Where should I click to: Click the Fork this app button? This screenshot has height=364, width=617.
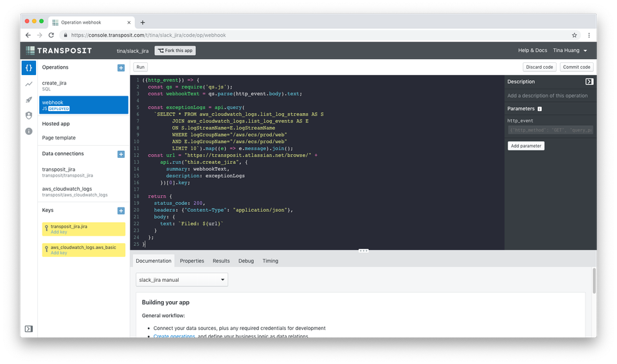175,50
